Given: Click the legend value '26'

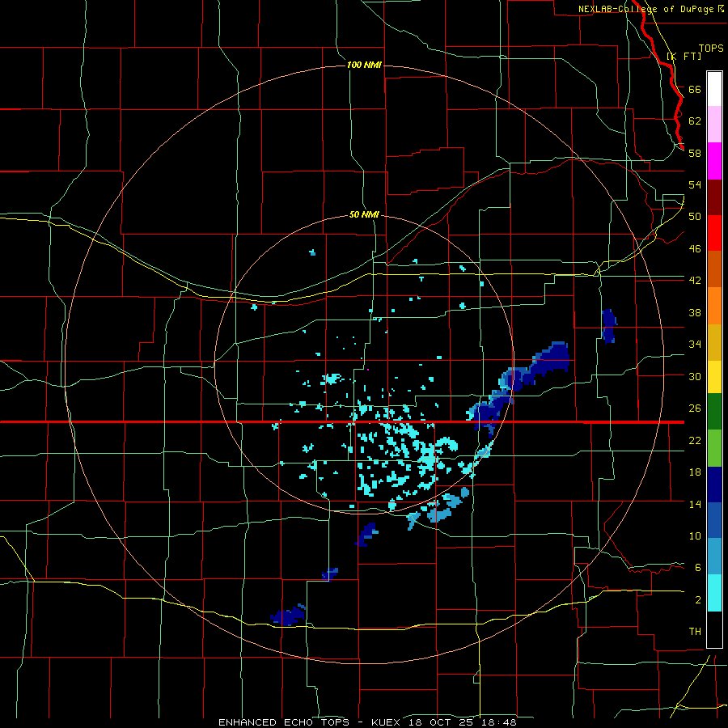Looking at the screenshot, I should [x=695, y=408].
